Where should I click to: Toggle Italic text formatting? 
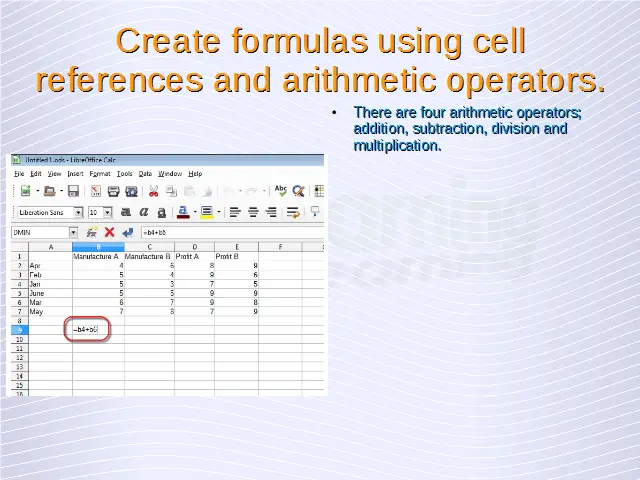[x=144, y=212]
